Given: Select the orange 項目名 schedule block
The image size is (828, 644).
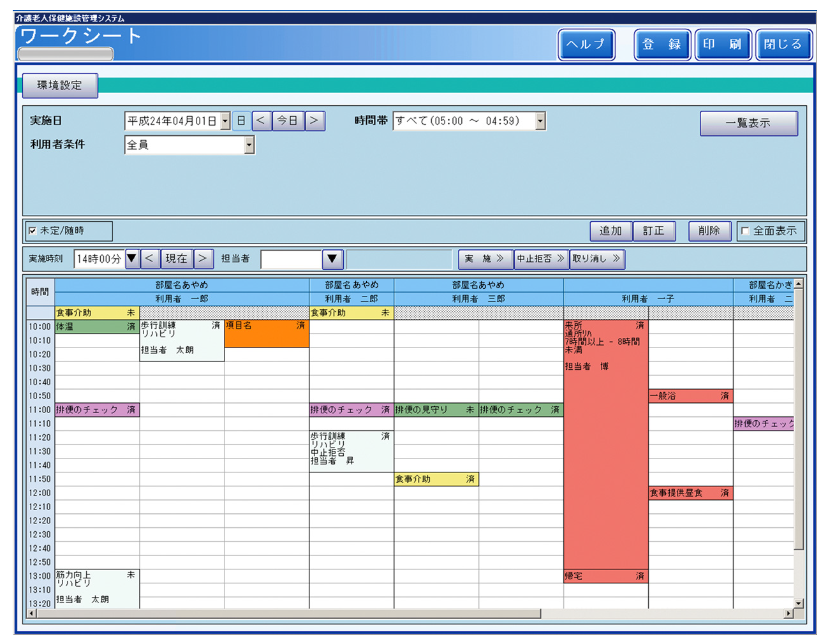Looking at the screenshot, I should [267, 333].
